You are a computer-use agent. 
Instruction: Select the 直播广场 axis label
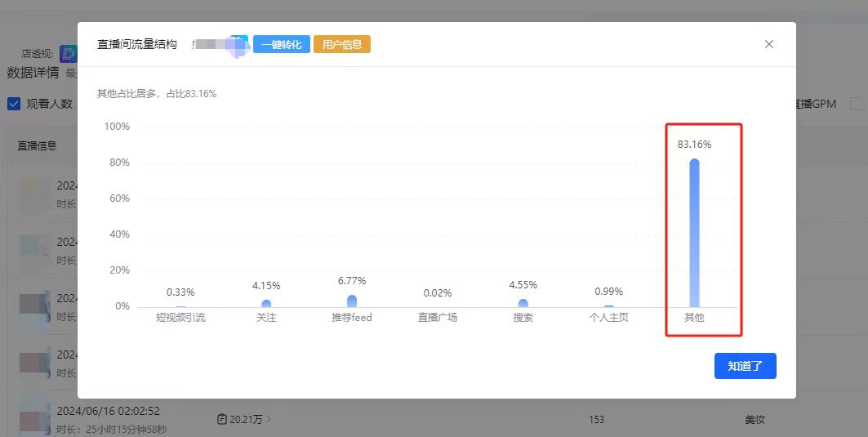tap(437, 318)
